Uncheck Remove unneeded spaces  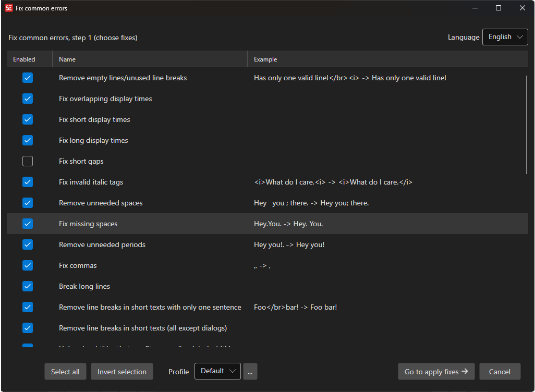point(27,203)
